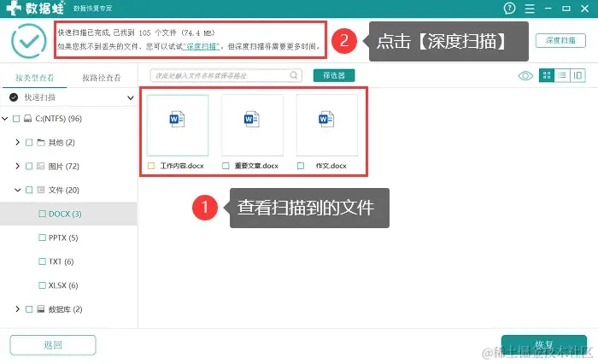The width and height of the screenshot is (598, 364).
Task: Open the 快速扫描 dropdown arrow
Action: (131, 97)
